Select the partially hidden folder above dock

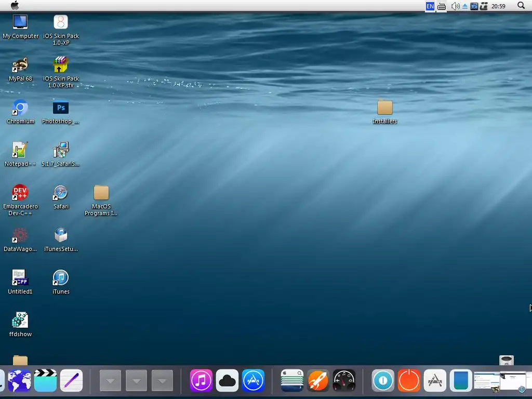20,361
